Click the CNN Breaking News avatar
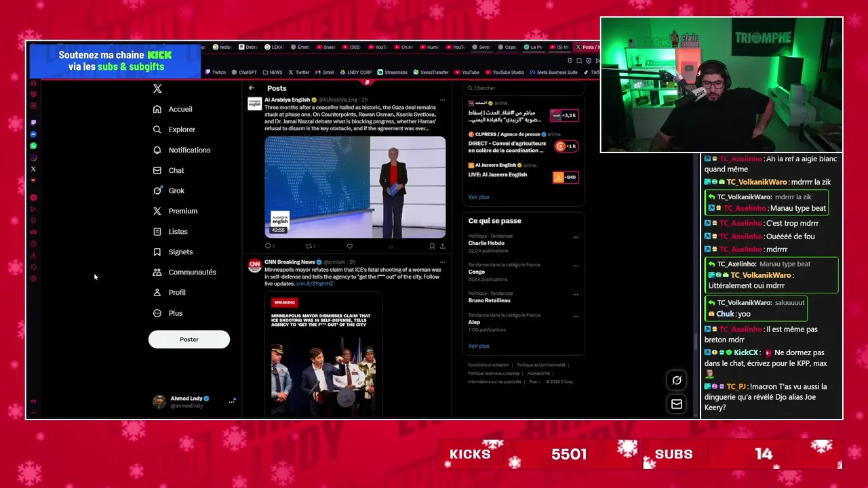This screenshot has height=488, width=868. pyautogui.click(x=254, y=265)
